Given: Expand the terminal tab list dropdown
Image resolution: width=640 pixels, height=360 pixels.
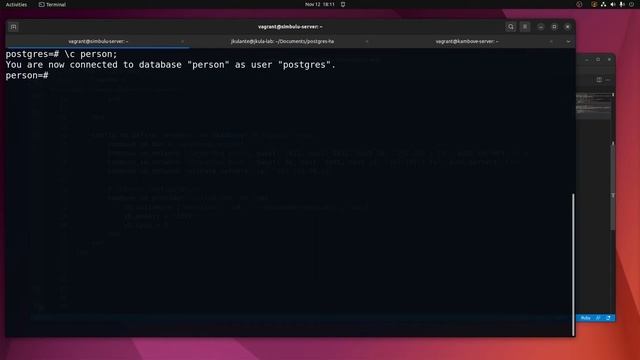Looking at the screenshot, I should pos(568,42).
